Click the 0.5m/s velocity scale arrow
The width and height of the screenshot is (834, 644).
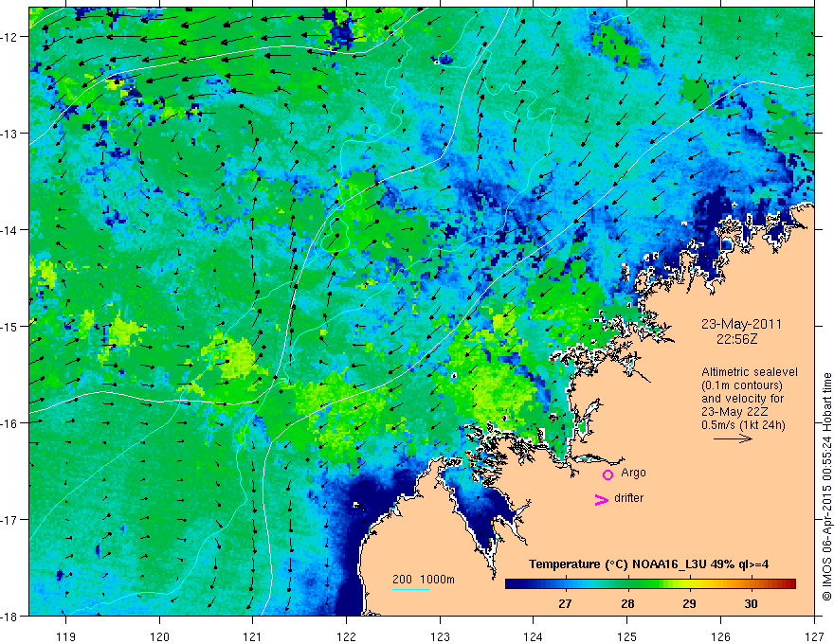[x=733, y=438]
